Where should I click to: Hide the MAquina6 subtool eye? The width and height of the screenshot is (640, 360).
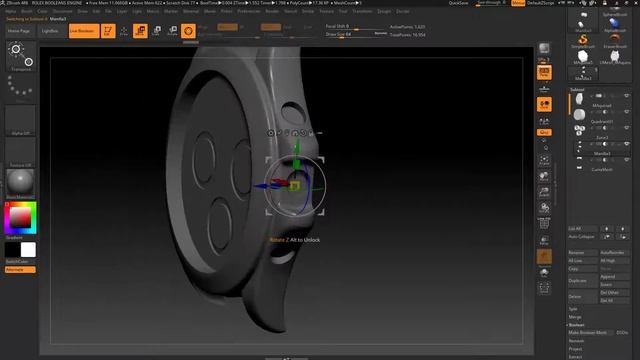(x=627, y=96)
